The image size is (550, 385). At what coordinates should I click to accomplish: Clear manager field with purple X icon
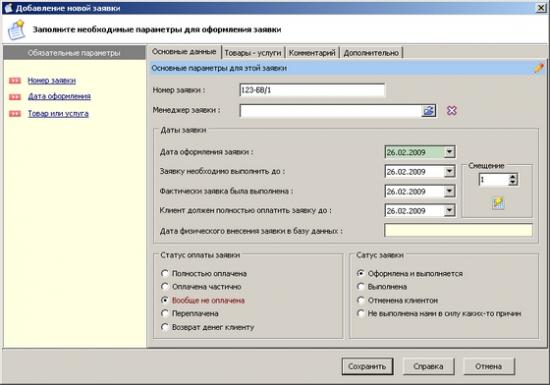click(452, 110)
